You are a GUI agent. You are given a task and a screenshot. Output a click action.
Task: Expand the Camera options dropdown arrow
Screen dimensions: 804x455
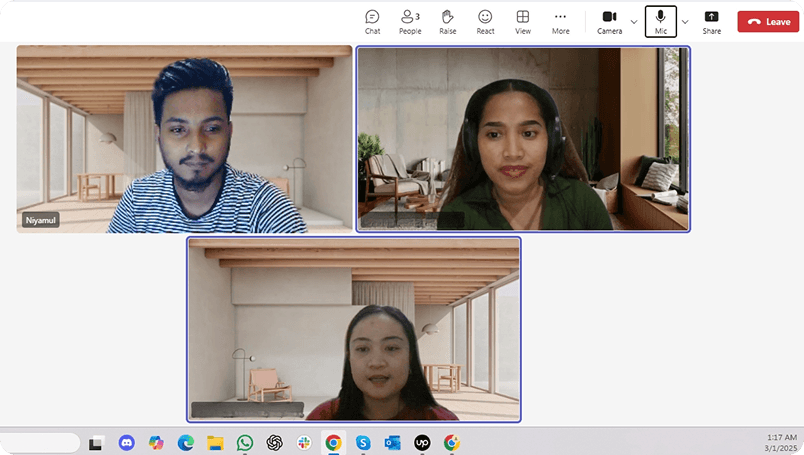click(x=634, y=21)
